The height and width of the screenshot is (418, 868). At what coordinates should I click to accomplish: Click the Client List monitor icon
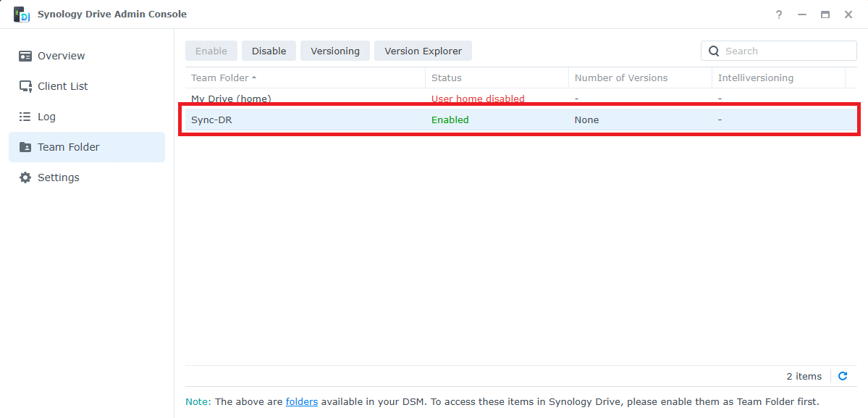click(x=25, y=86)
